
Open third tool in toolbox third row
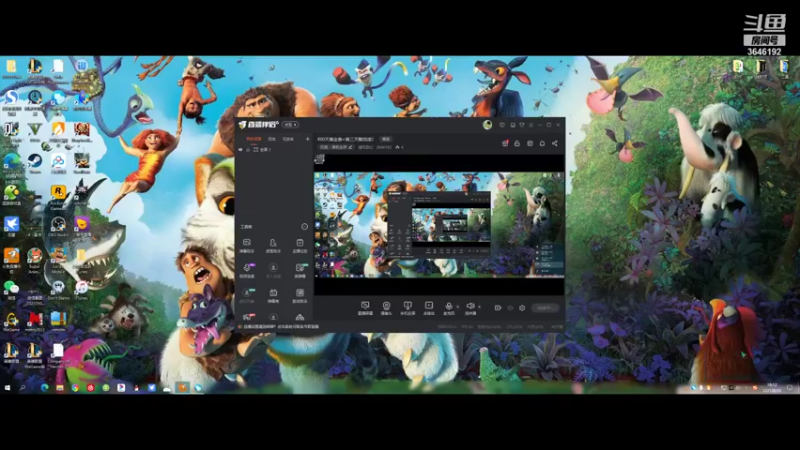point(299,295)
